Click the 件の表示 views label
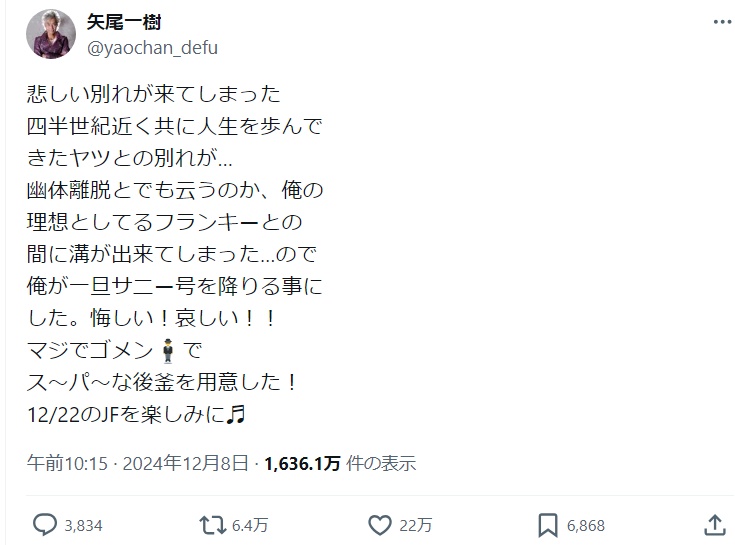This screenshot has width=735, height=545. (381, 463)
